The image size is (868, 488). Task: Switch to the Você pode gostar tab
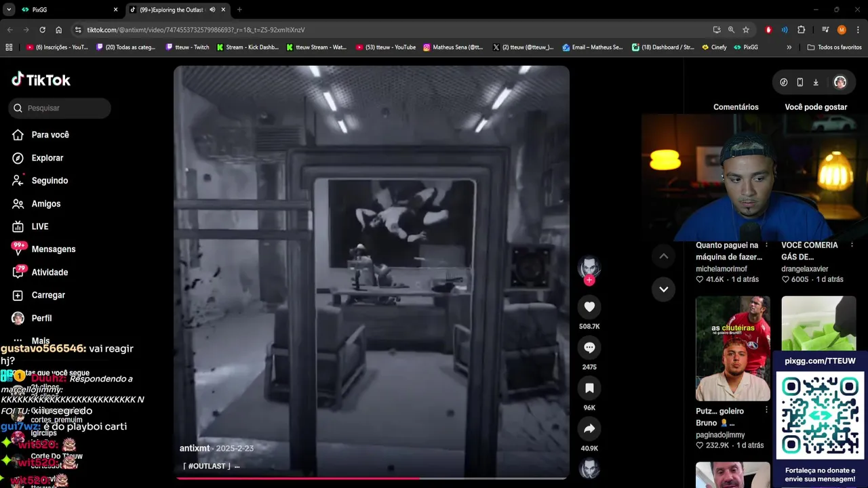pos(816,107)
